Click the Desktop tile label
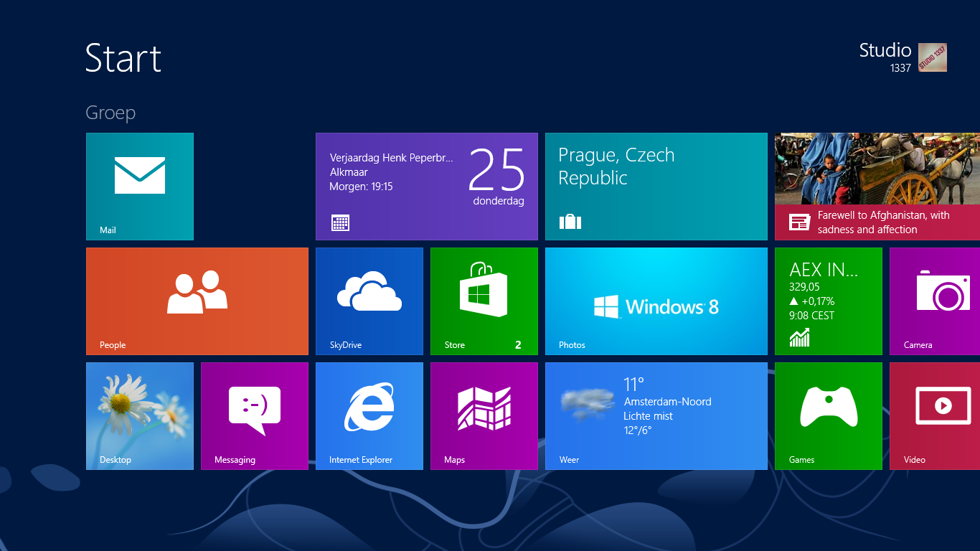Viewport: 980px width, 551px height. [x=116, y=460]
